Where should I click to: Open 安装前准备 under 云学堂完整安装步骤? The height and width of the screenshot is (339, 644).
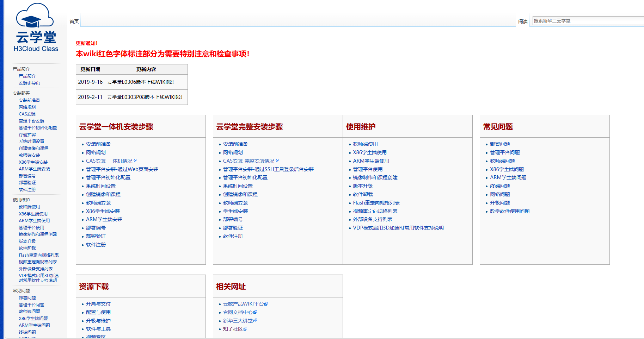click(x=235, y=144)
